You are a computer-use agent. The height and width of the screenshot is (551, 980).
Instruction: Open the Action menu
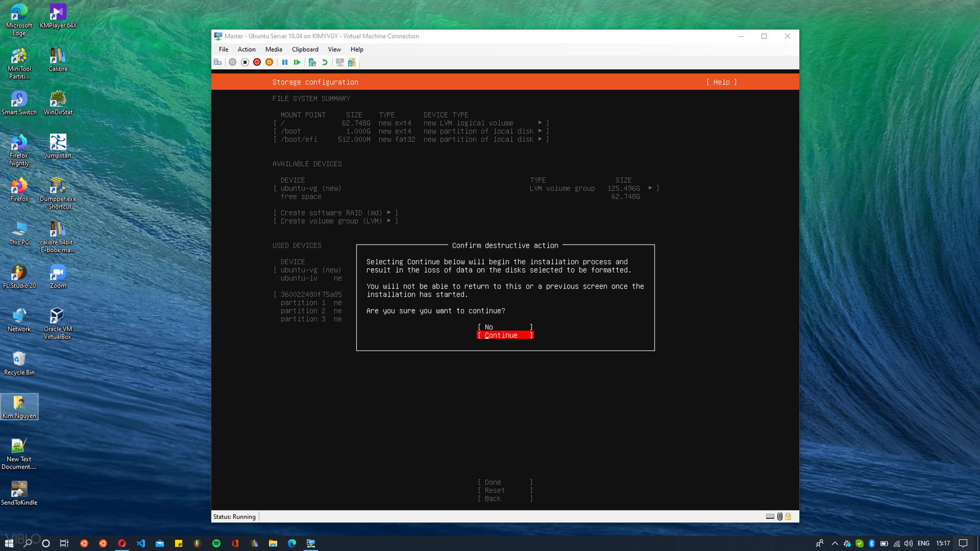246,49
